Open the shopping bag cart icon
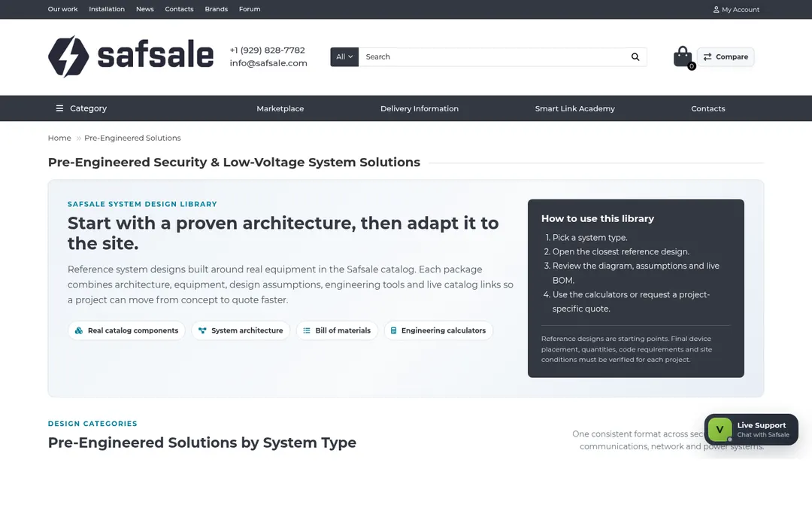Screen dimensions: 812x508 683,56
